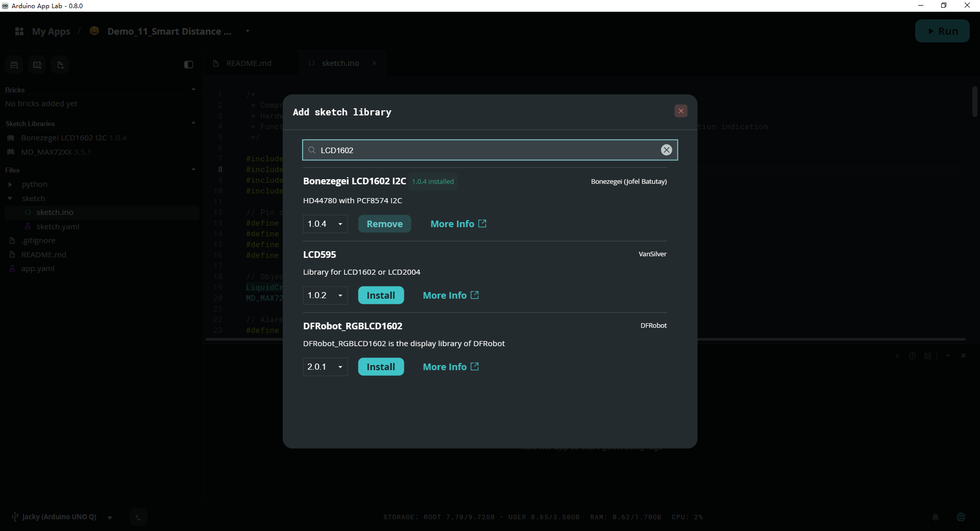This screenshot has width=980, height=531.
Task: Click the CPU usage status text
Action: click(x=687, y=517)
